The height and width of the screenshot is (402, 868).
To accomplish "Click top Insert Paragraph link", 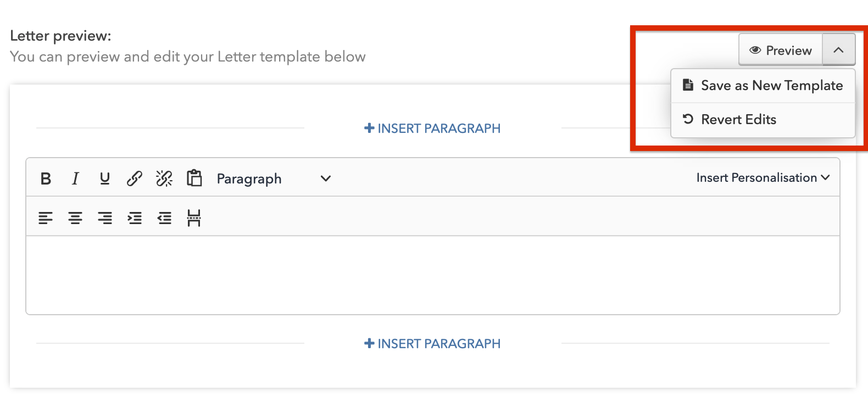I will point(432,129).
